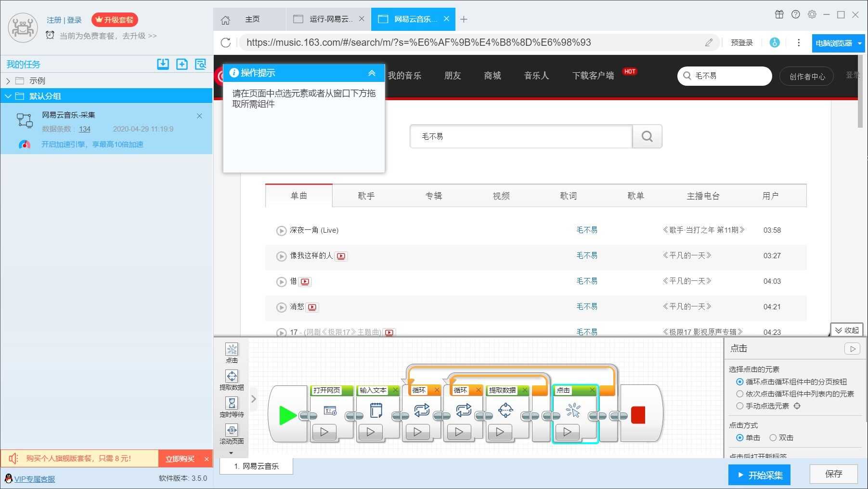Viewport: 868px width, 489px height.
Task: Click the MV icon beside 像我这样的人
Action: [341, 256]
